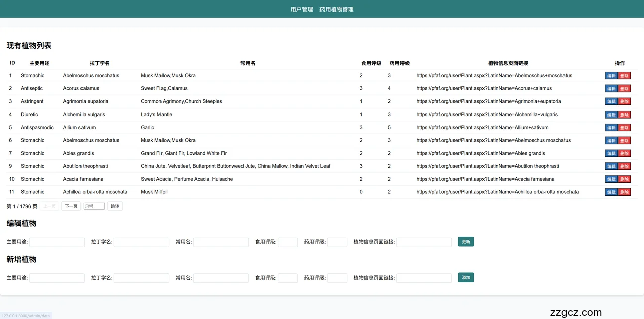Edit the Achillea erba-rotta moschata row
The width and height of the screenshot is (644, 319).
pos(611,192)
